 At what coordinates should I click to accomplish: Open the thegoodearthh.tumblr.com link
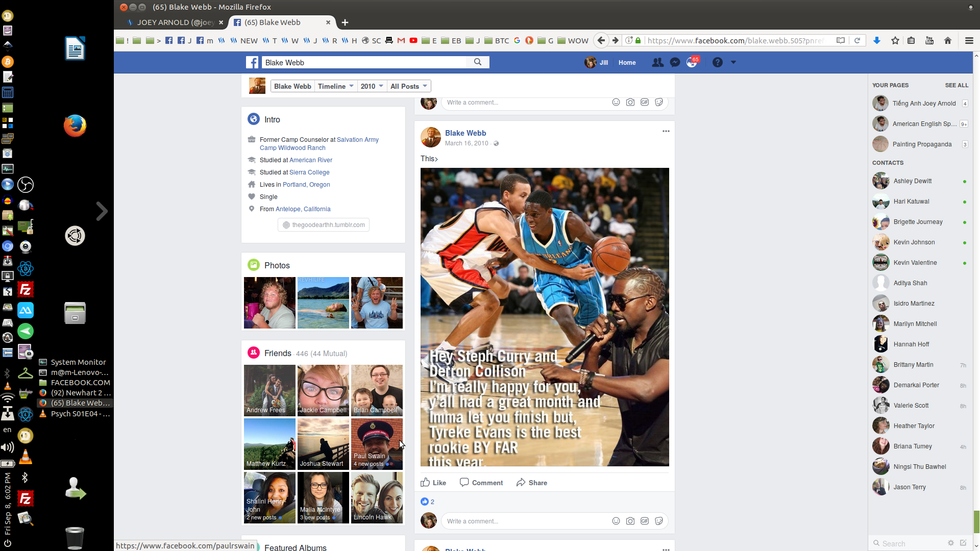coord(324,225)
